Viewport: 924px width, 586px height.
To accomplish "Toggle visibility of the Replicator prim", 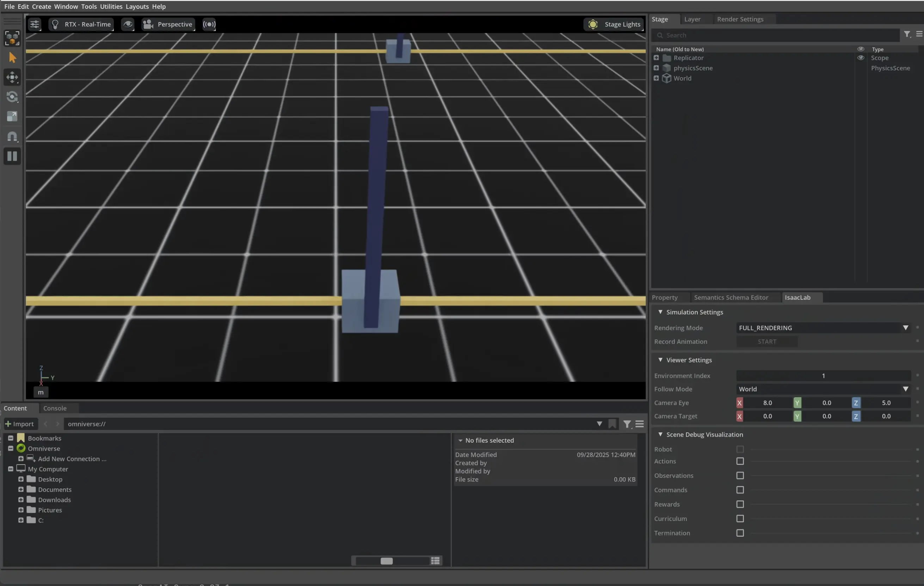I will click(x=861, y=57).
